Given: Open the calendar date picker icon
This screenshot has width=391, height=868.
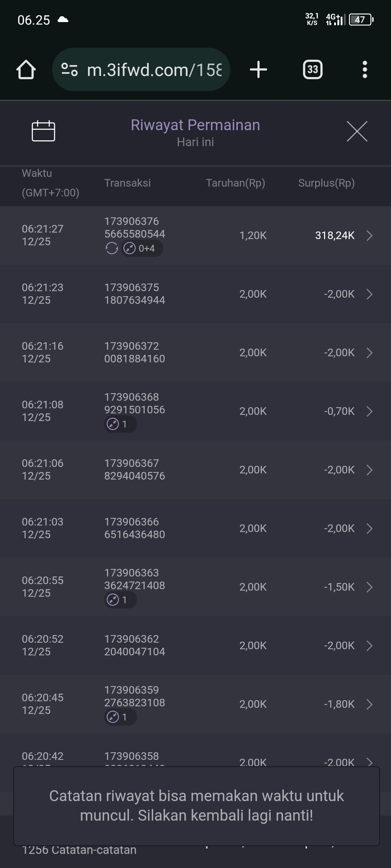Looking at the screenshot, I should (x=43, y=131).
